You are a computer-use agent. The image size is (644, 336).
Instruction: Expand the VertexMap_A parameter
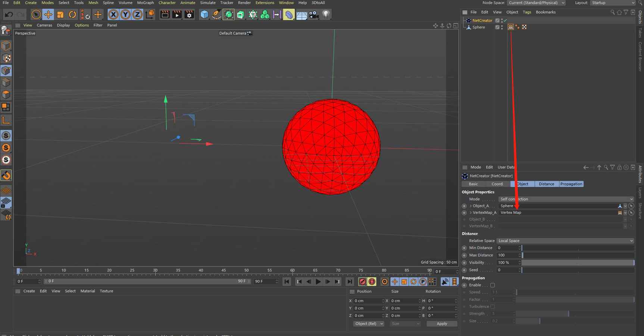pyautogui.click(x=471, y=212)
